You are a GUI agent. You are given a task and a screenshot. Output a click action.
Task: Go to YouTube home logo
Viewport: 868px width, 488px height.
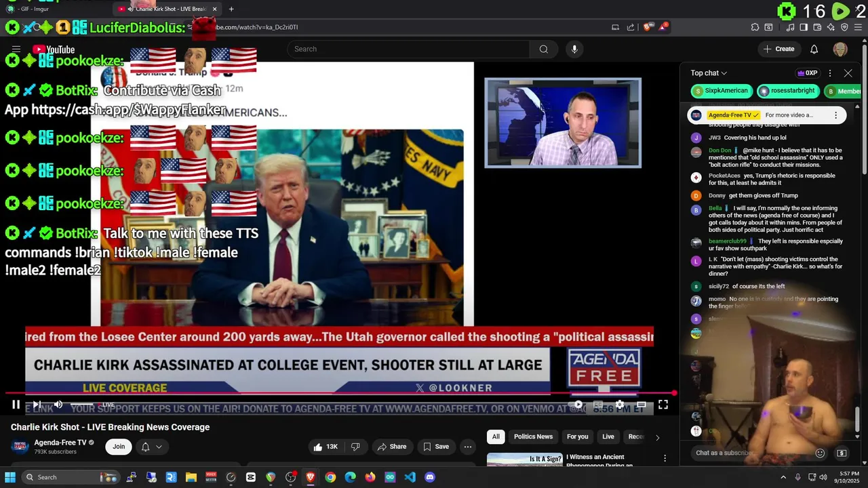tap(54, 49)
